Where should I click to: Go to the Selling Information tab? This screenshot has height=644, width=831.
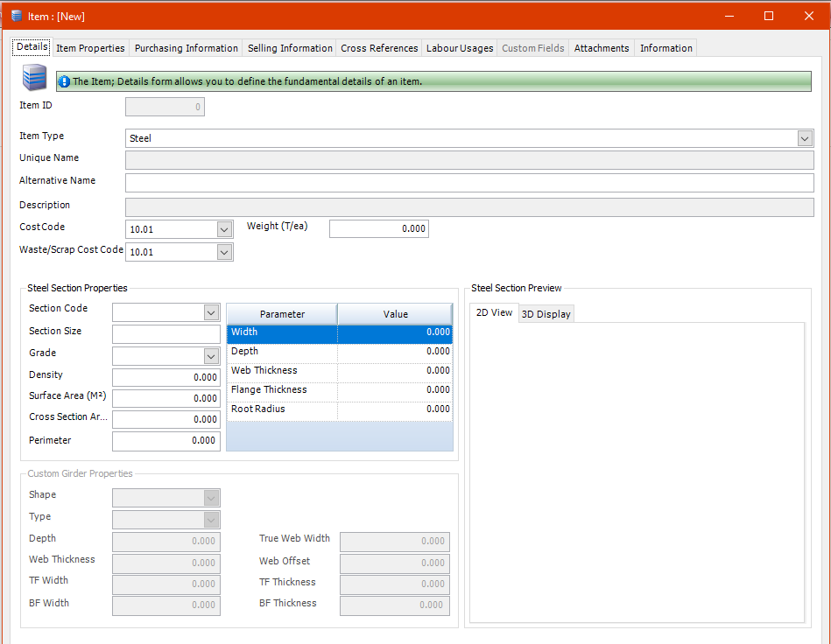pos(290,48)
